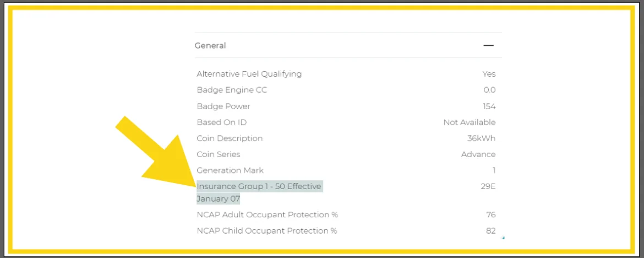Click the Based On ID label

[x=222, y=122]
